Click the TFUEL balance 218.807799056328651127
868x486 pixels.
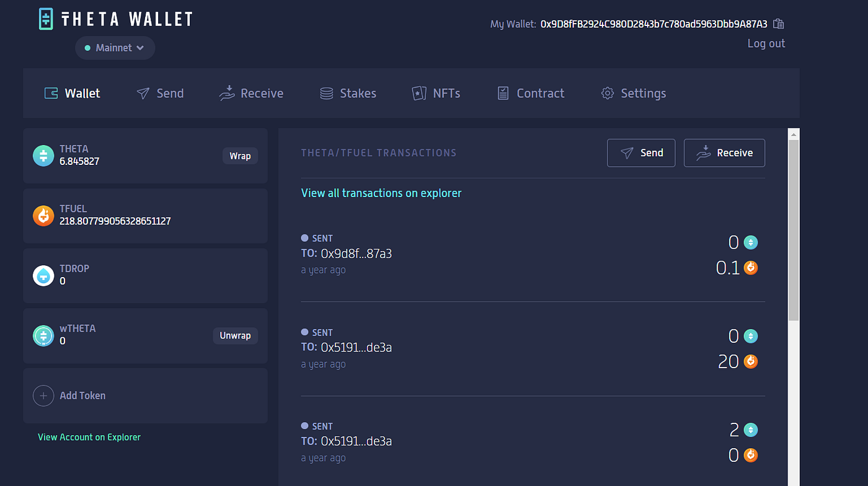(115, 221)
